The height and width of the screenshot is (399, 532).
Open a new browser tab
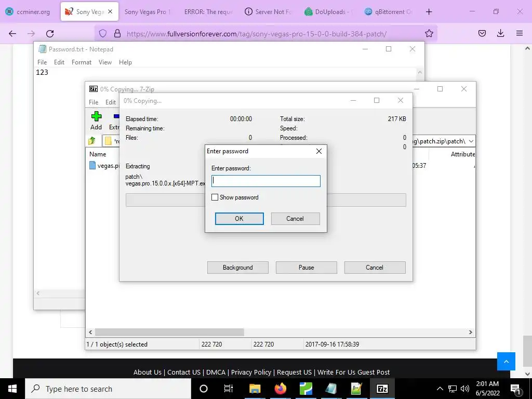[429, 11]
